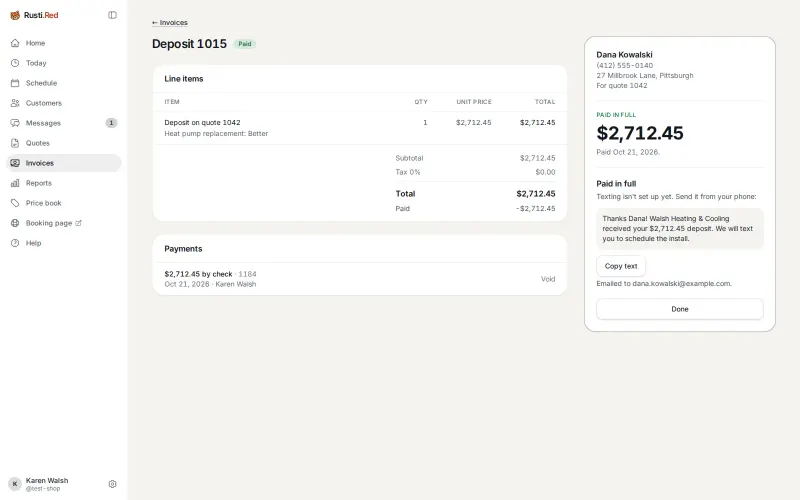Click the Price book tag icon
The image size is (800, 500).
pos(15,203)
